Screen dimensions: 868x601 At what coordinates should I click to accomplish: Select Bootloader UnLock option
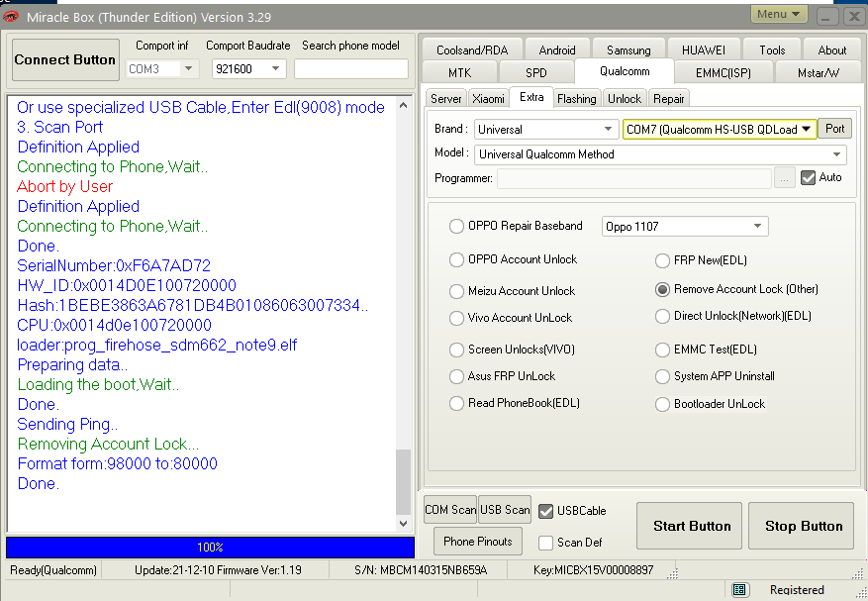[x=662, y=404]
